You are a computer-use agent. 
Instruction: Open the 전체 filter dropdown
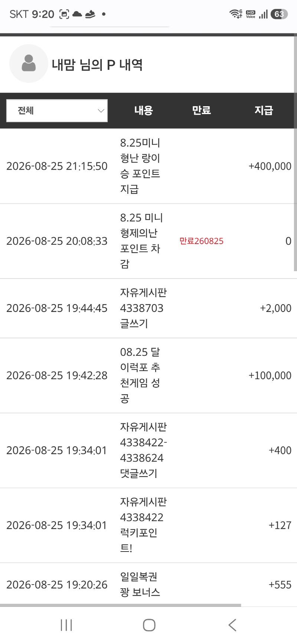pyautogui.click(x=57, y=111)
